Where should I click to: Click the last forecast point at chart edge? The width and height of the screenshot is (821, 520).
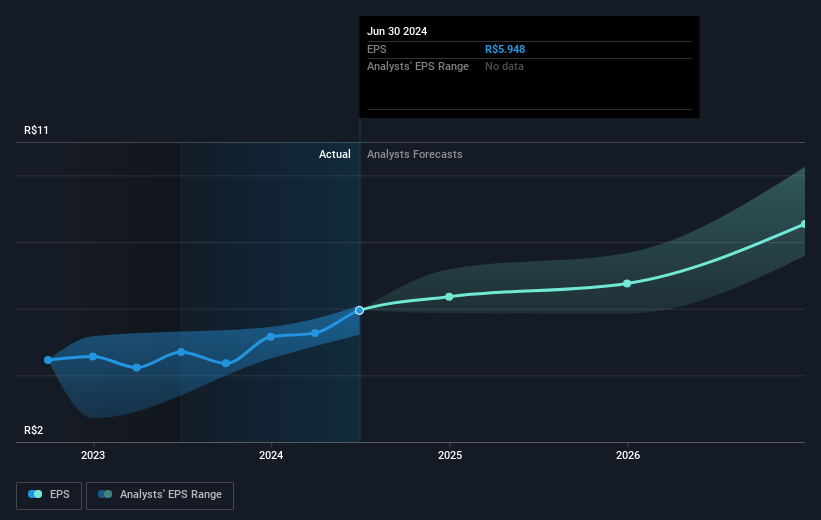[804, 224]
